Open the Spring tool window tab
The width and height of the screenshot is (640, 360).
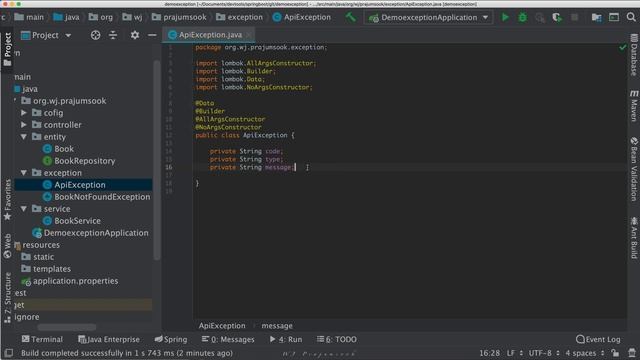[171, 339]
